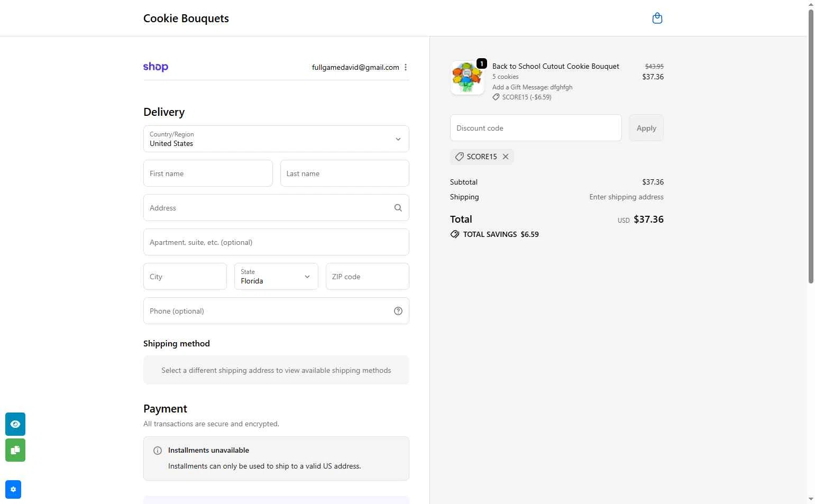Focus the Discount code field
Image resolution: width=815 pixels, height=504 pixels.
pos(536,128)
